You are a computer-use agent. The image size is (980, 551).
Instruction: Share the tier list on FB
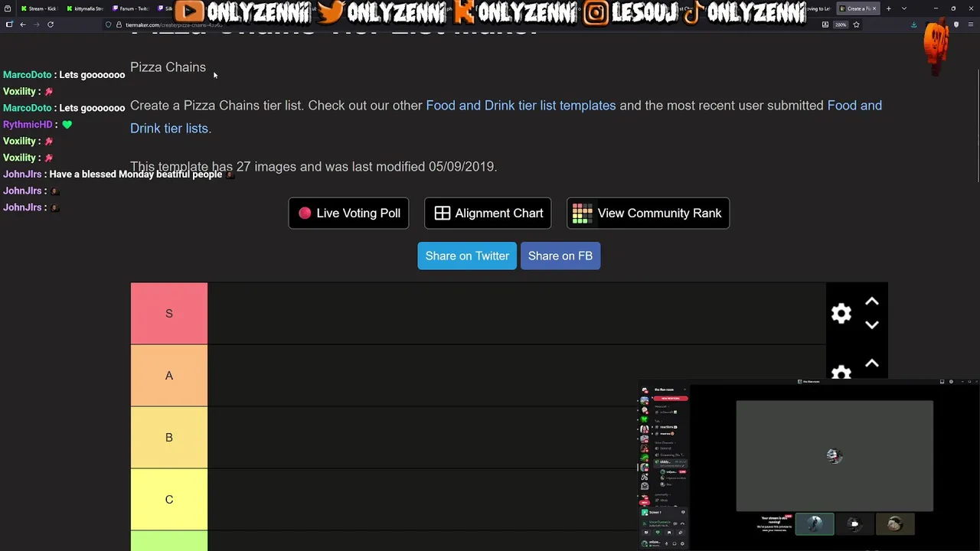click(560, 256)
